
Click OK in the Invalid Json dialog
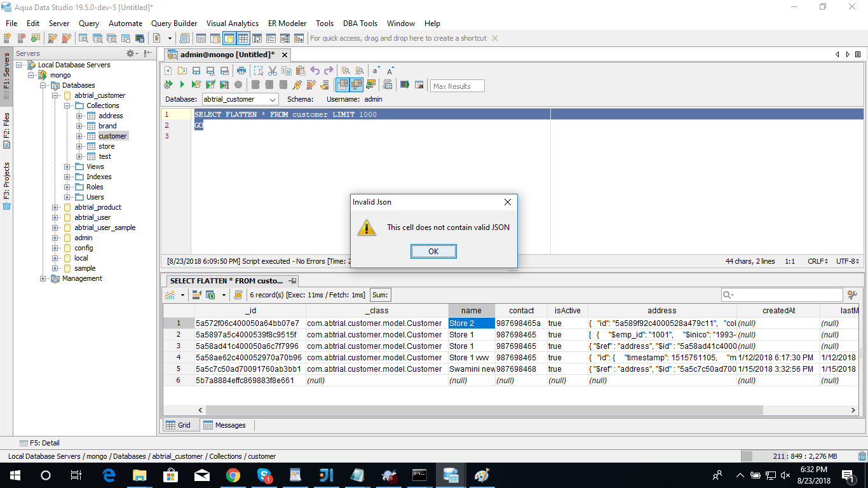[x=433, y=252]
